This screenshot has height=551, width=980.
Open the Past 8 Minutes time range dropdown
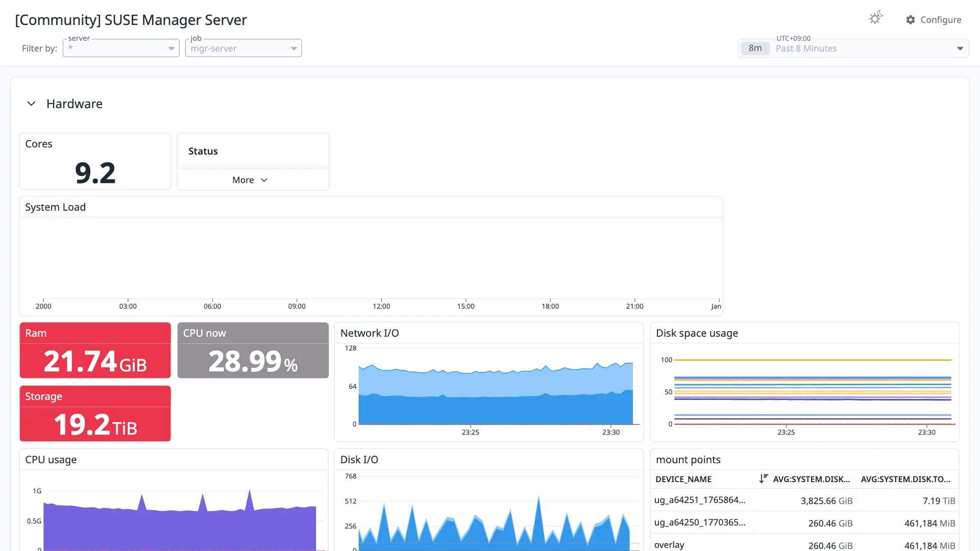click(853, 48)
